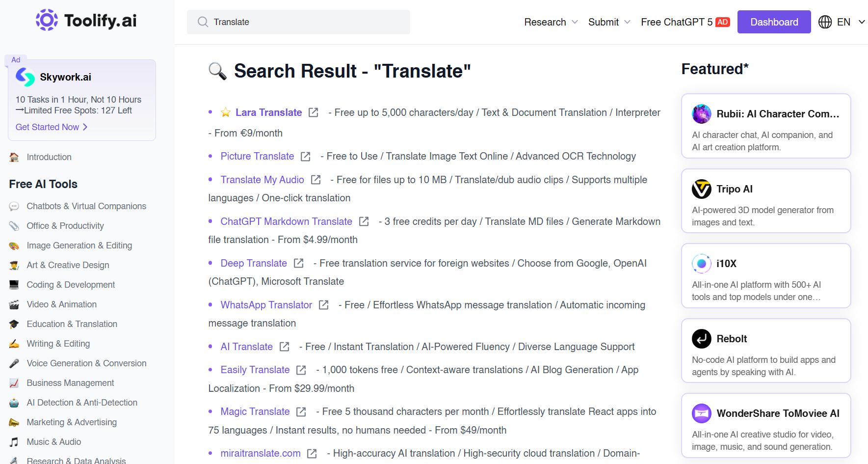The width and height of the screenshot is (868, 464).
Task: Click the Dashboard button
Action: (774, 22)
